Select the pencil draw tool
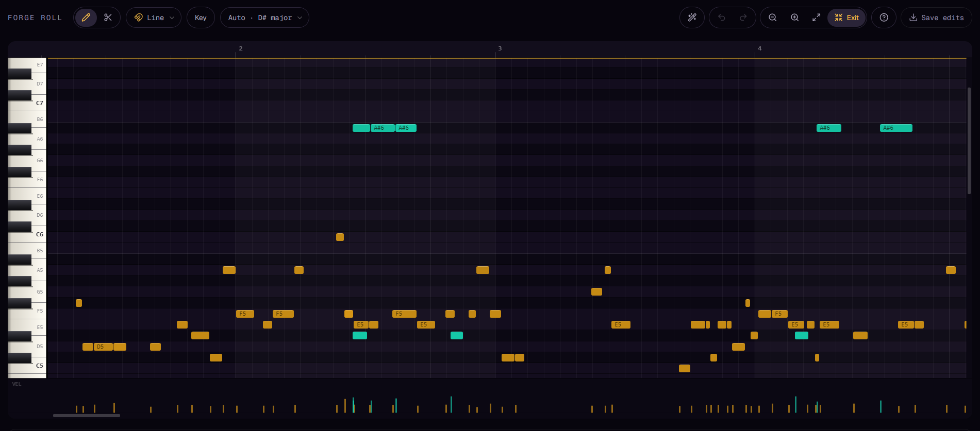Viewport: 980px width, 431px height. click(x=86, y=18)
